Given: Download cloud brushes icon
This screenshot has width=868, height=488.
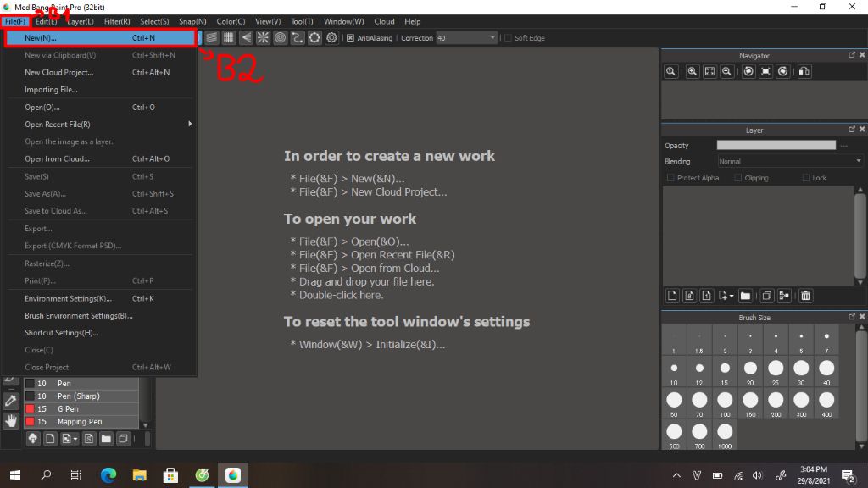Looking at the screenshot, I should click(33, 439).
